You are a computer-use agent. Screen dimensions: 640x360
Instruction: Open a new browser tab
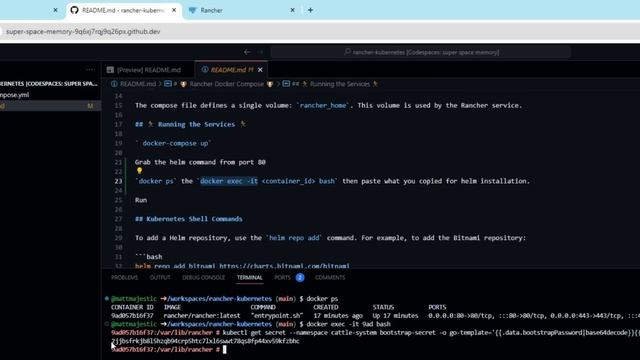click(x=311, y=10)
